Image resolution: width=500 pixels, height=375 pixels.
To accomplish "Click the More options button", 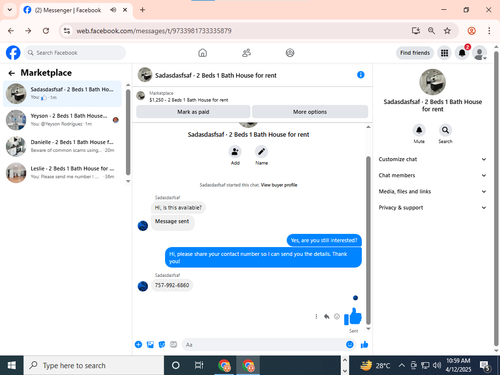I will coord(310,112).
